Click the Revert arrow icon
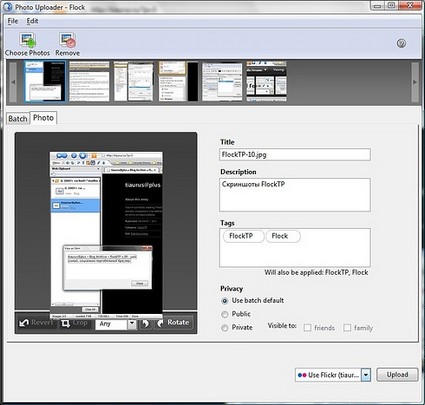Screen dimensions: 425x405 [x=24, y=323]
